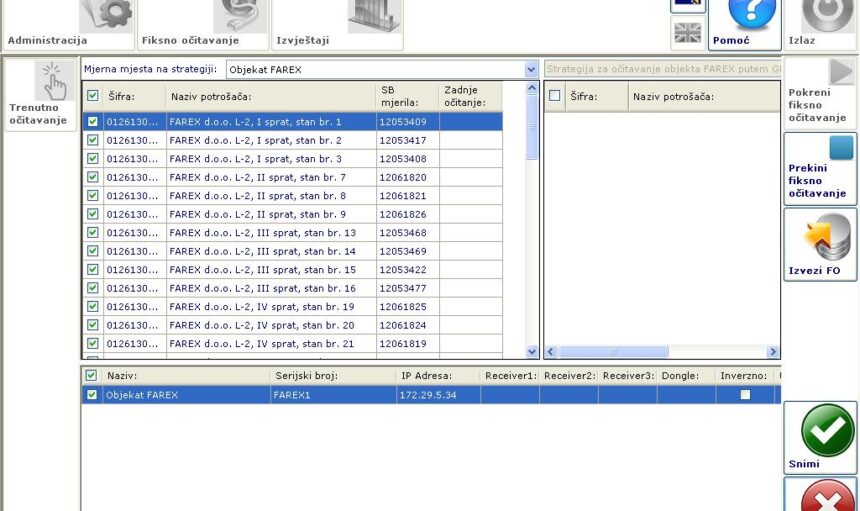This screenshot has height=511, width=860.
Task: Toggle select-all checkbox in right strategy table
Action: click(555, 95)
